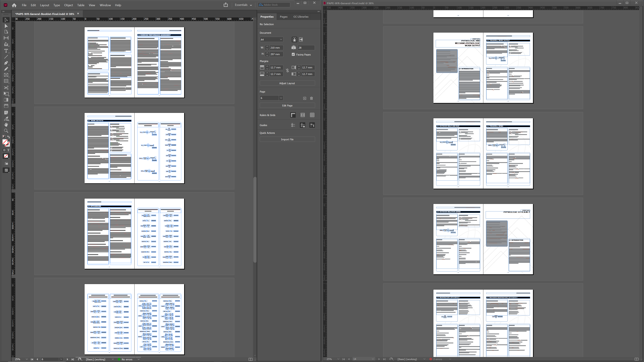Select the Rectangle Frame tool

[6, 75]
